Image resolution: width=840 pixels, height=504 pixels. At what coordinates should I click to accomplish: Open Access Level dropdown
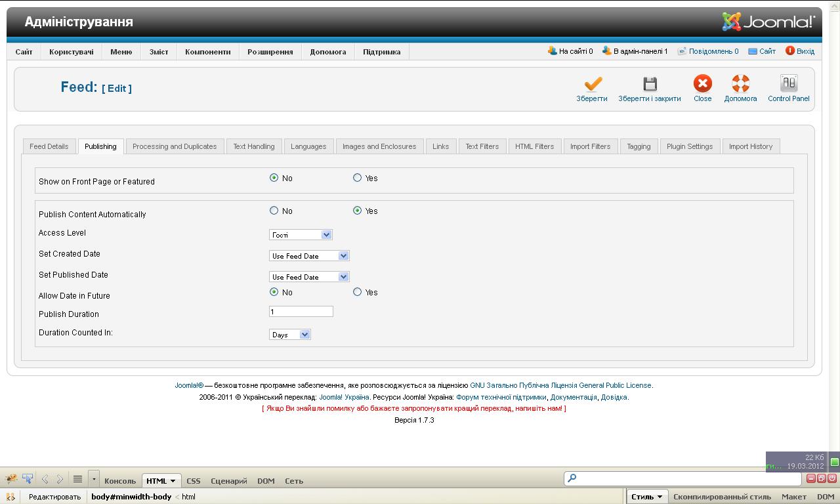tap(301, 235)
